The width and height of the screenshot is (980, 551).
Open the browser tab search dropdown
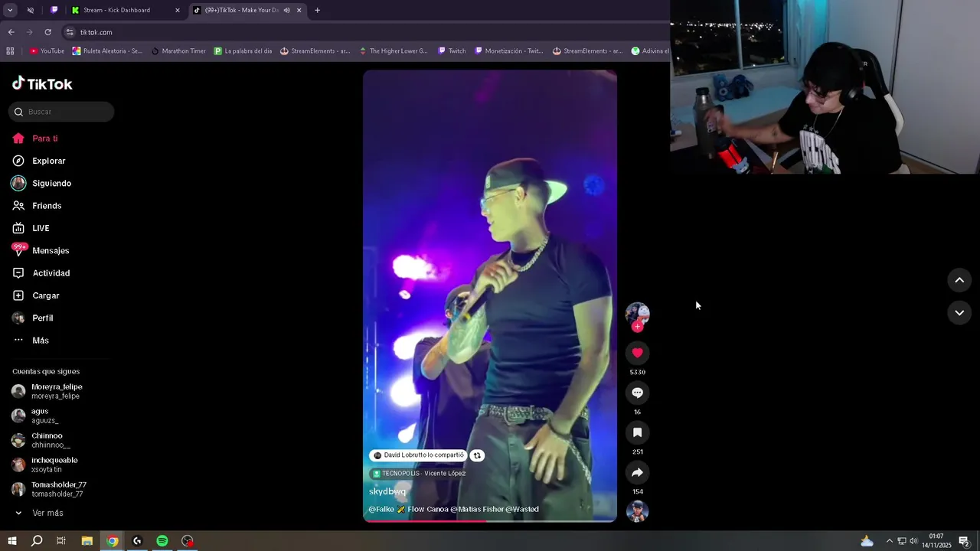click(10, 10)
